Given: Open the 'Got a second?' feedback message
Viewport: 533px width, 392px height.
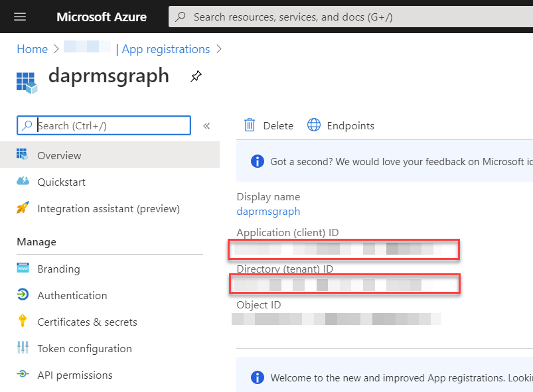Looking at the screenshot, I should (402, 162).
